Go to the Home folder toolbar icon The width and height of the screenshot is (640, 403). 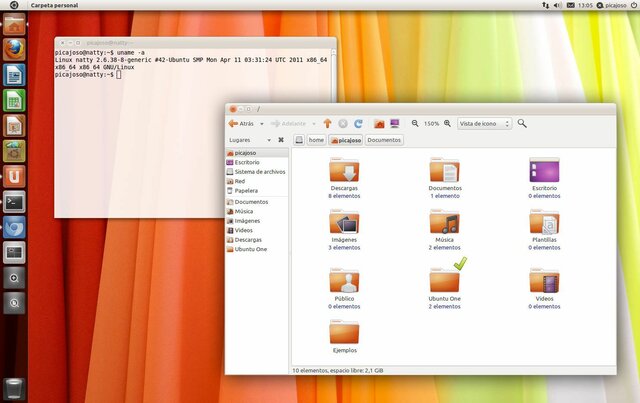click(379, 123)
